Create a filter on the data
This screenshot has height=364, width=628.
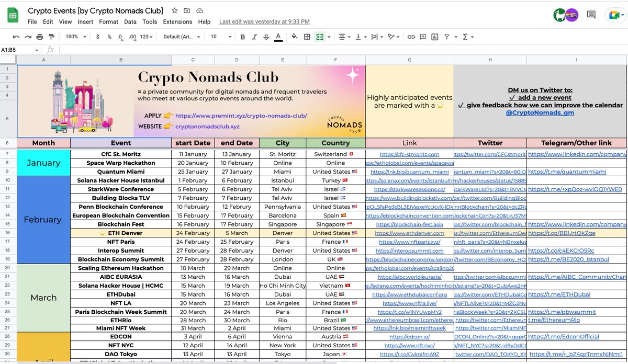tap(447, 38)
